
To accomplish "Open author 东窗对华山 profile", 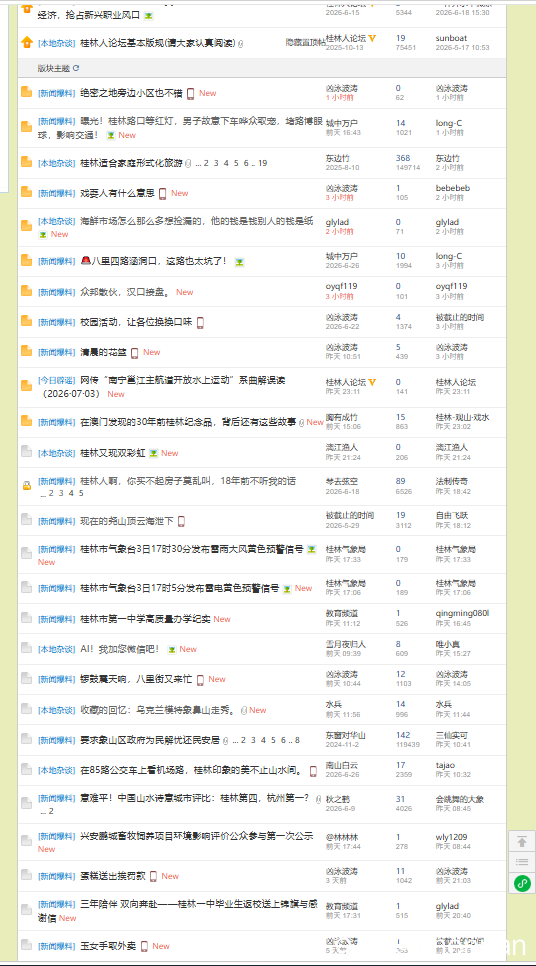I will 346,735.
